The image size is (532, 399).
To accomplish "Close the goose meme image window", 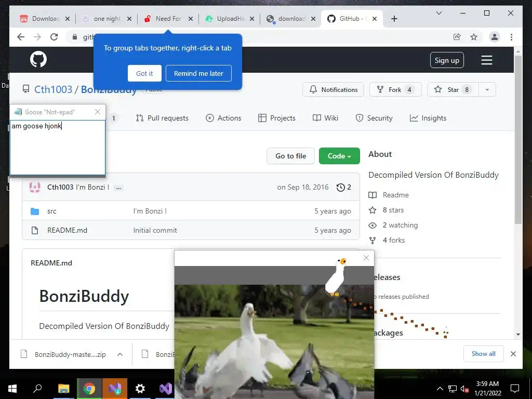I will tap(366, 258).
